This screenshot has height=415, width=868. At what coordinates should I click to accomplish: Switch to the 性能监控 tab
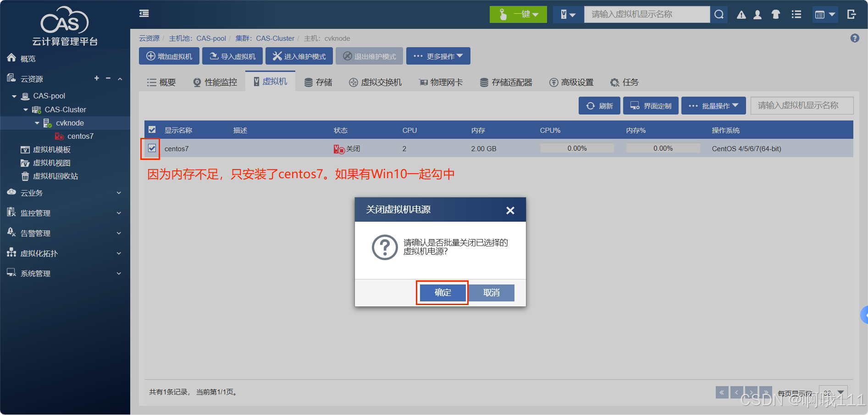point(215,82)
